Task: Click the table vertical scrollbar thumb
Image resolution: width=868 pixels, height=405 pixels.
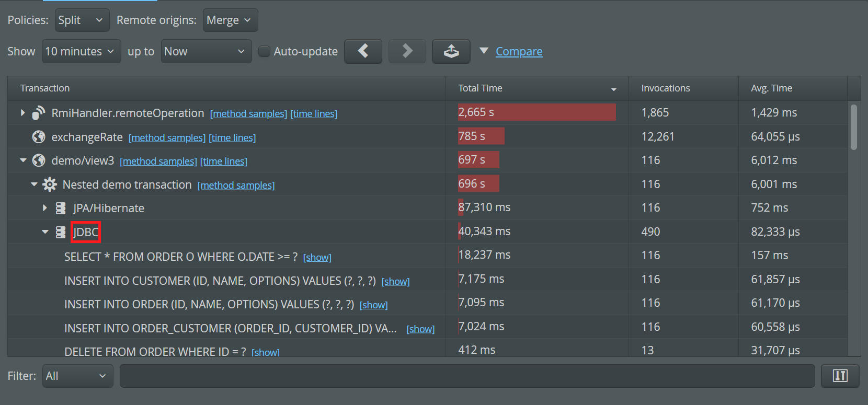Action: (x=854, y=127)
